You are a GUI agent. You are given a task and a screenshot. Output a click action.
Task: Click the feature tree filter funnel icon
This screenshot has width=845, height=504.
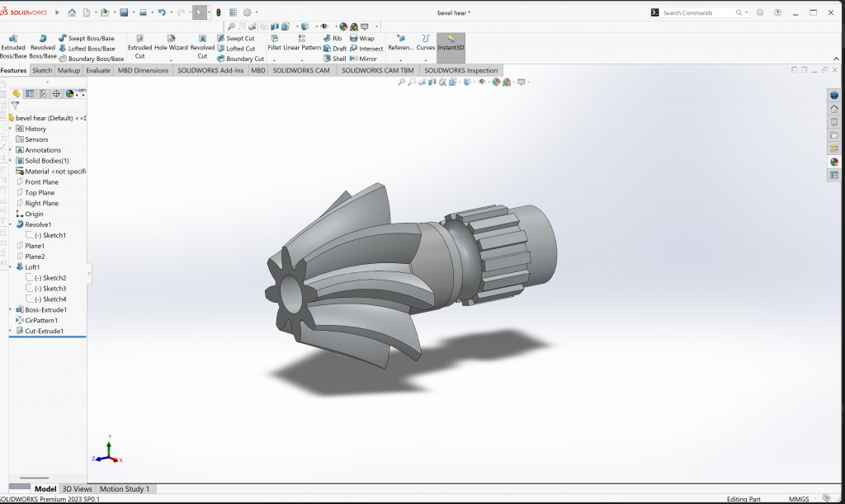pos(15,106)
